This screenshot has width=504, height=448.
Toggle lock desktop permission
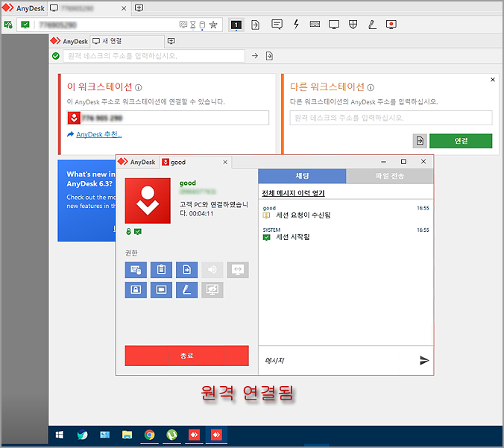(x=136, y=290)
